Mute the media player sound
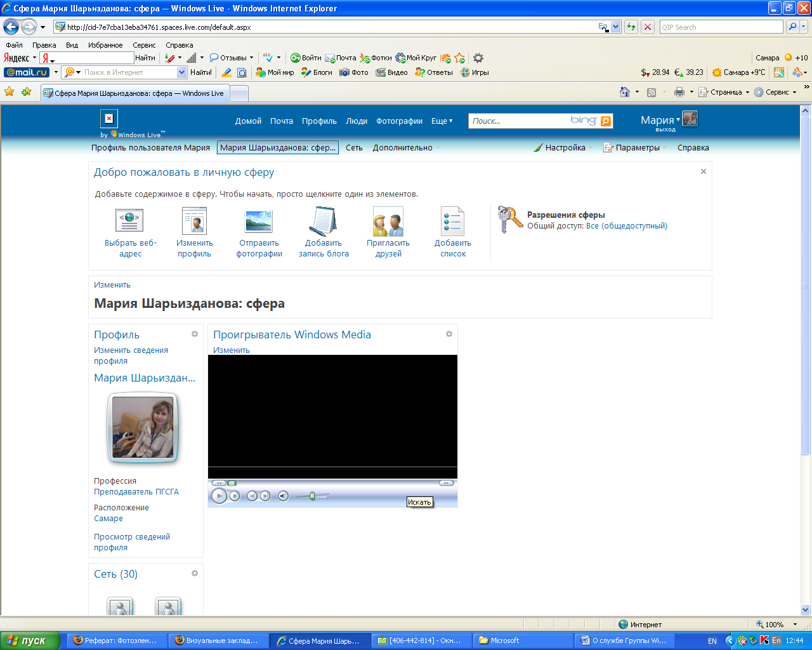Viewport: 812px width, 650px height. 284,496
